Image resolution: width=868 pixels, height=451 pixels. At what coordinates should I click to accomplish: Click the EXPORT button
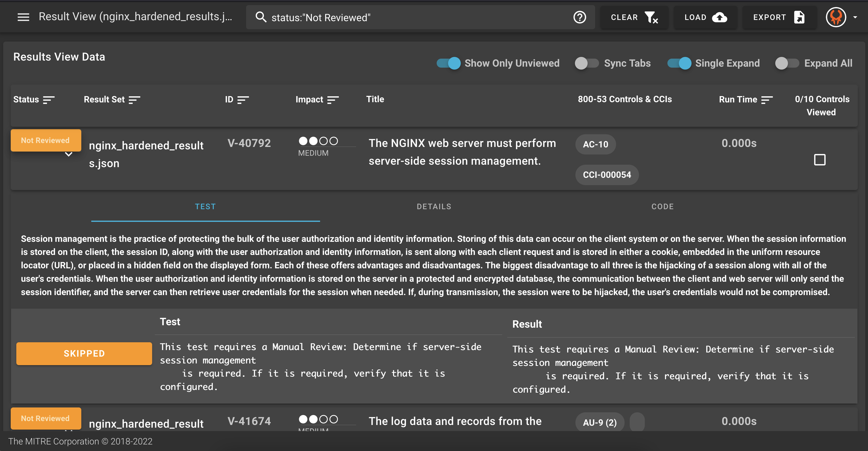(x=779, y=17)
